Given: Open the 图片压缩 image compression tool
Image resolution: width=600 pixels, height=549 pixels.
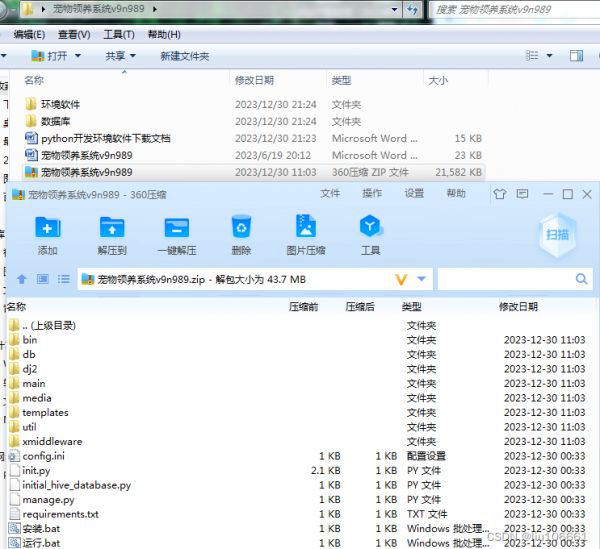Looking at the screenshot, I should click(305, 234).
